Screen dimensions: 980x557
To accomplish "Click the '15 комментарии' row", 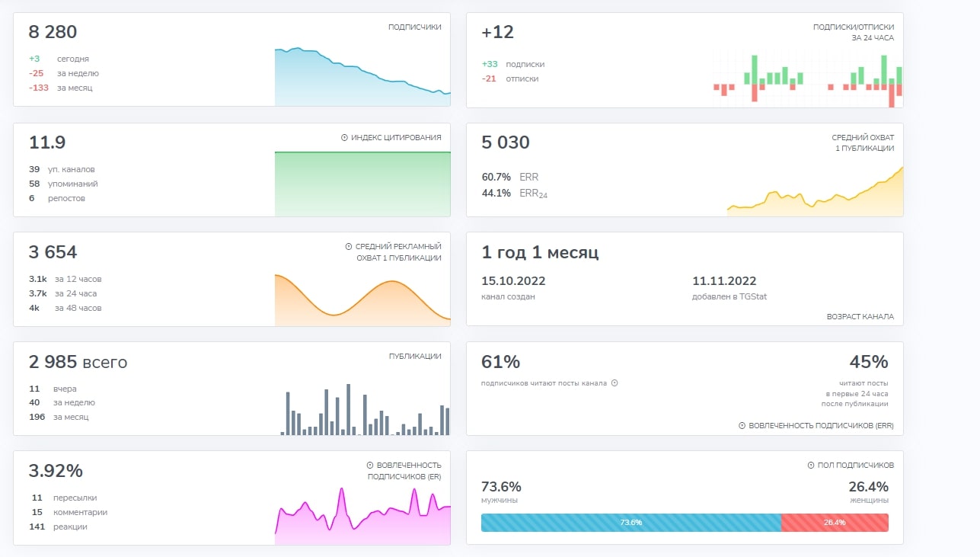I will tap(69, 512).
